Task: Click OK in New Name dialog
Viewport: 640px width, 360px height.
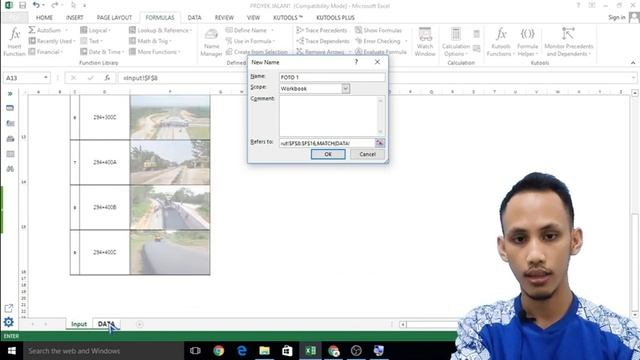Action: tap(328, 154)
